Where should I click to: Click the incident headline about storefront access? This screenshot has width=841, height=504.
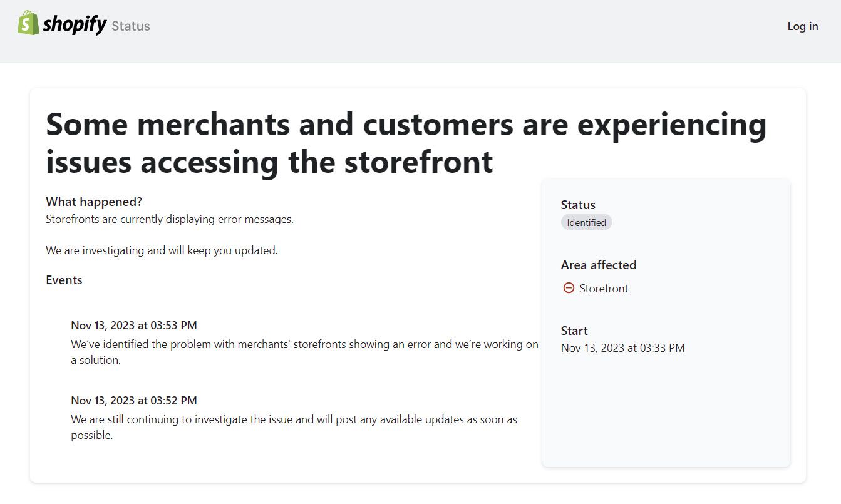pyautogui.click(x=406, y=143)
